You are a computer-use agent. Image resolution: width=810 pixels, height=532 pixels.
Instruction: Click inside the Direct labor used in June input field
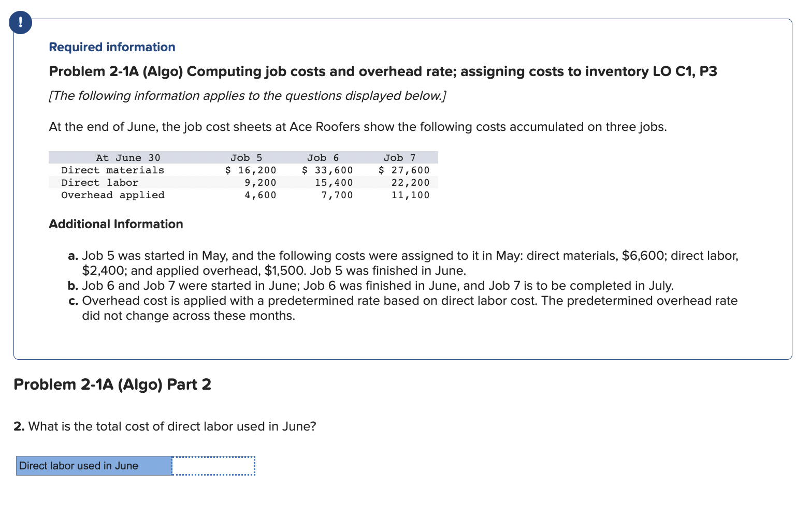click(212, 465)
